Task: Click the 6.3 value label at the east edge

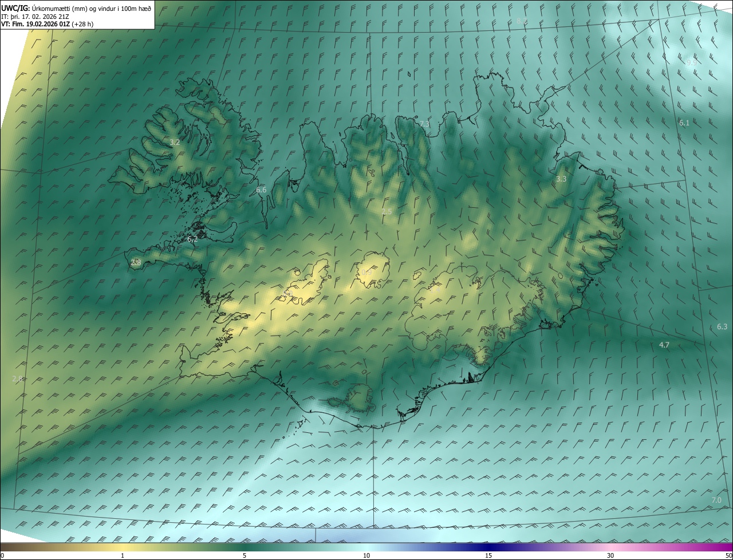Action: click(722, 326)
